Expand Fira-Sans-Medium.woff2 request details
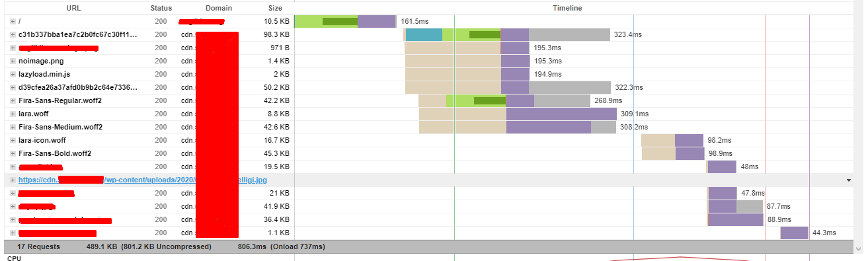Screen dimensions: 868x261 (13, 127)
